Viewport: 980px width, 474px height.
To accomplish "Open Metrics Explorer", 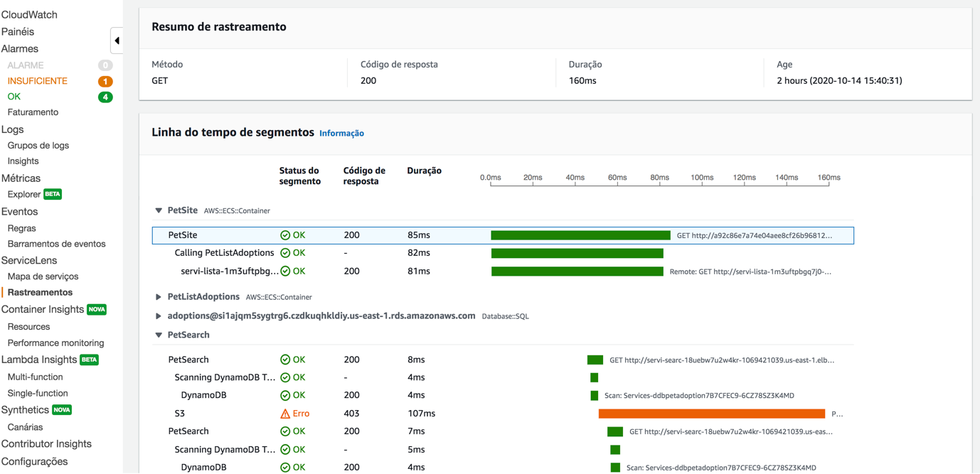I will click(23, 194).
